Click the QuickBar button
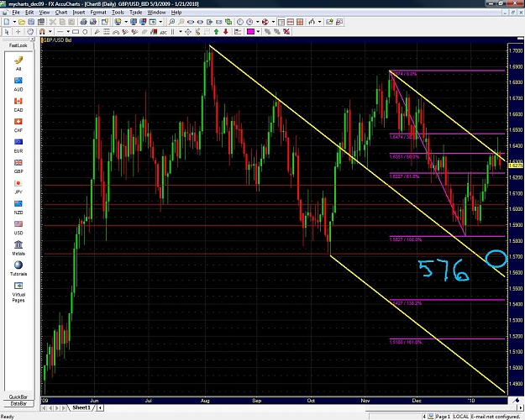 click(18, 396)
